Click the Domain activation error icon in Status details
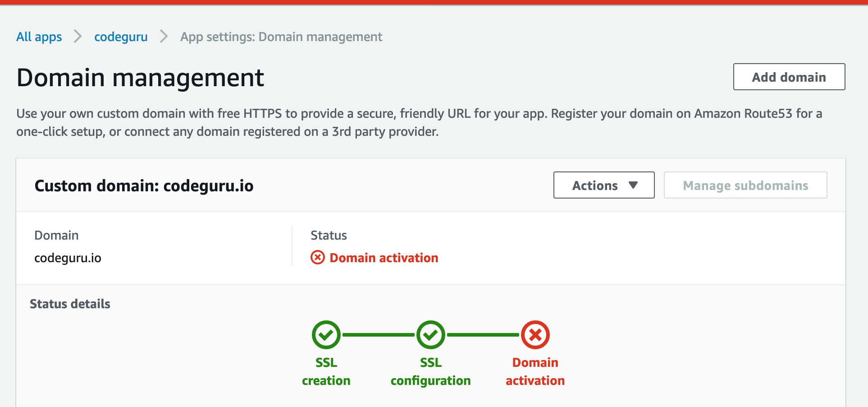 [535, 335]
